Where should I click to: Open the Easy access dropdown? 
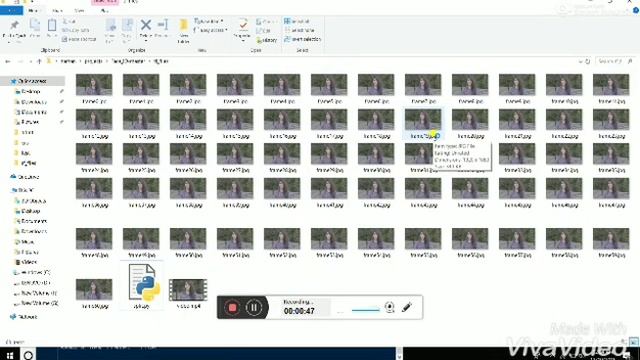coord(210,30)
